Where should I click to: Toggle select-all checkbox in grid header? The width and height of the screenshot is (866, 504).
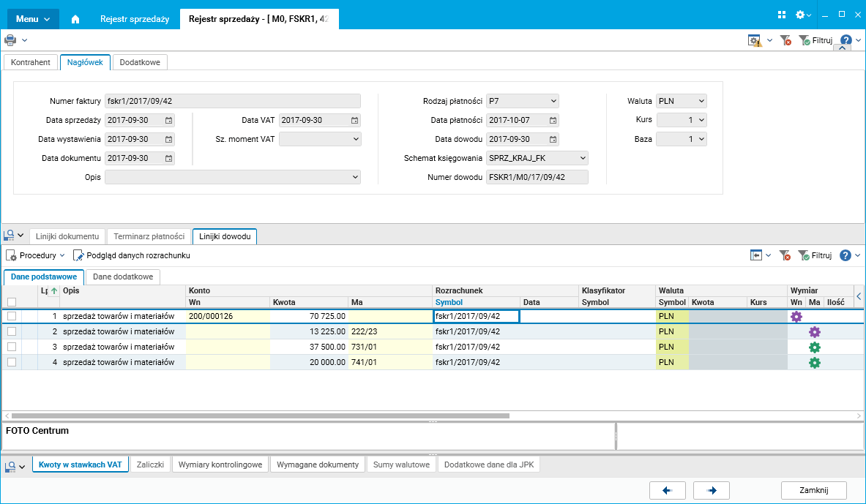12,302
